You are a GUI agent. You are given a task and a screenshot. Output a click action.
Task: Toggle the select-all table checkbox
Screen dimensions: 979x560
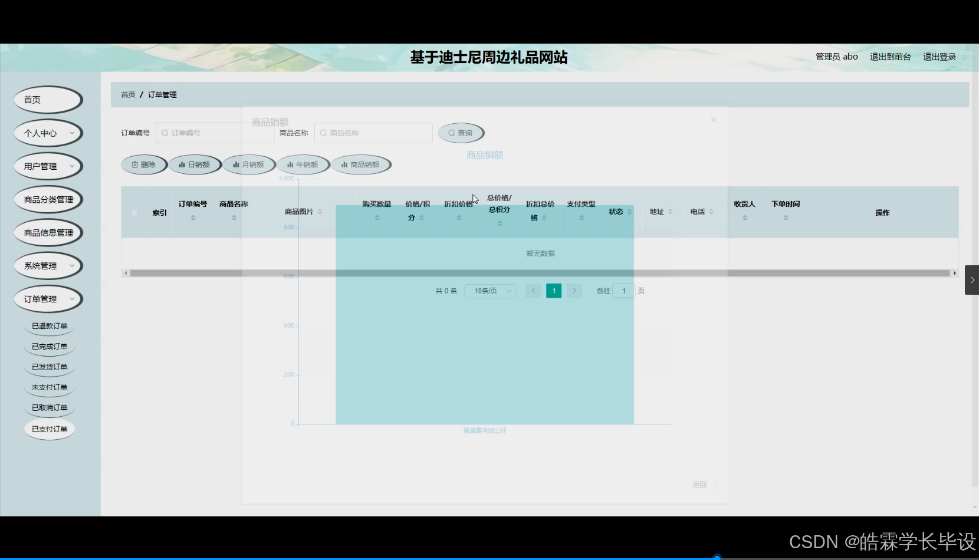click(x=134, y=213)
